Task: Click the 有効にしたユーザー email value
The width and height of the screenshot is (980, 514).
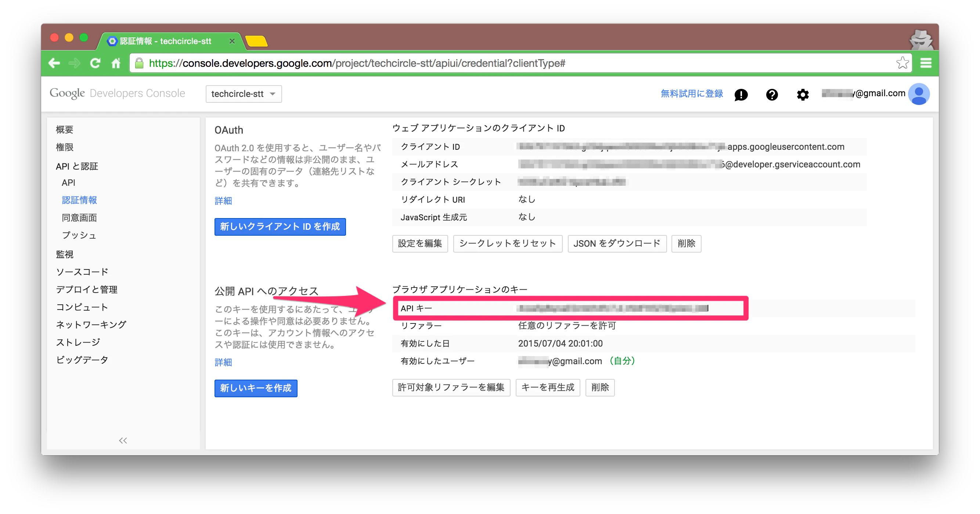Action: point(560,361)
